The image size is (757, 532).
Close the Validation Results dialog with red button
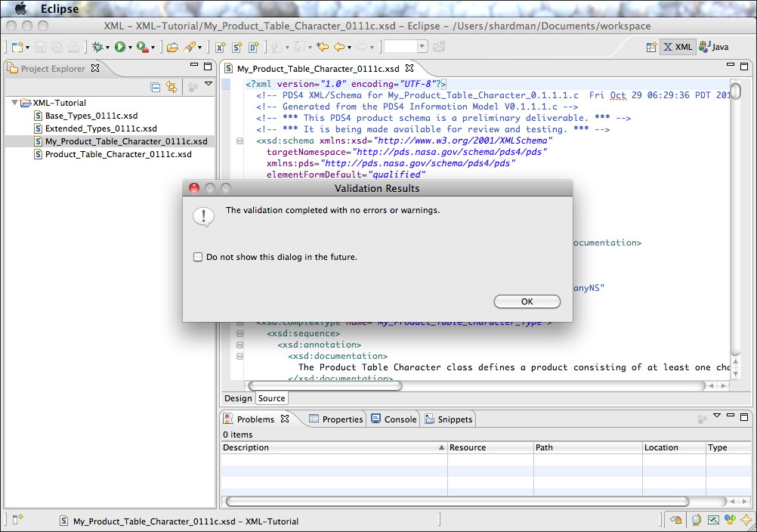tap(194, 188)
